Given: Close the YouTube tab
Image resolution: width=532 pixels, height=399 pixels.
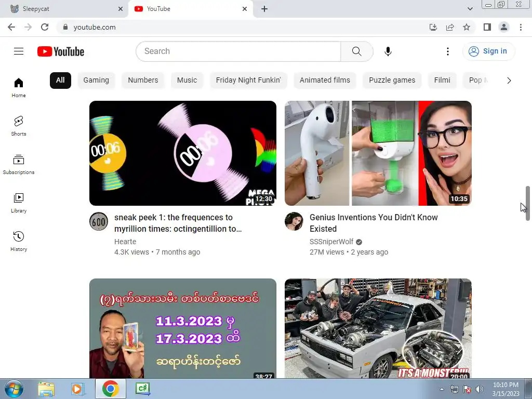Looking at the screenshot, I should pos(245,9).
